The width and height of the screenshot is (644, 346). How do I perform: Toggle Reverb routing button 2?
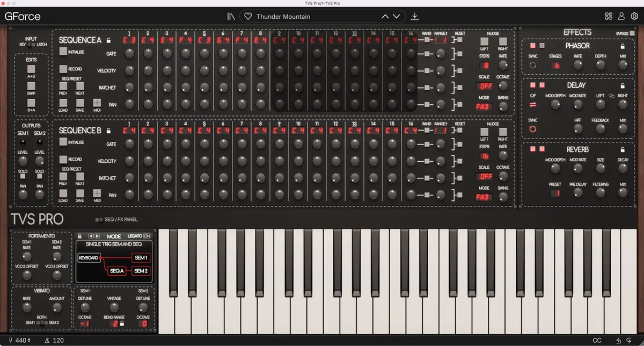(x=541, y=149)
